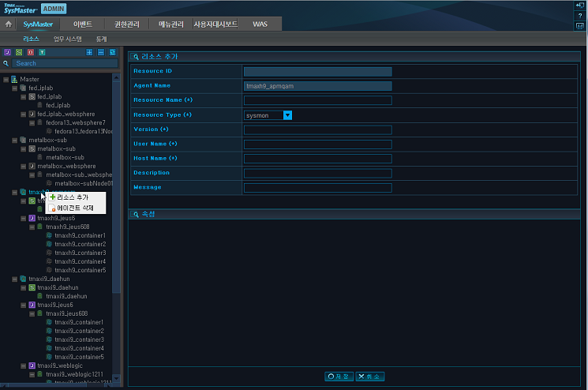588x390 pixels.
Task: Click the fed_iplab agent icon
Action: (23, 88)
